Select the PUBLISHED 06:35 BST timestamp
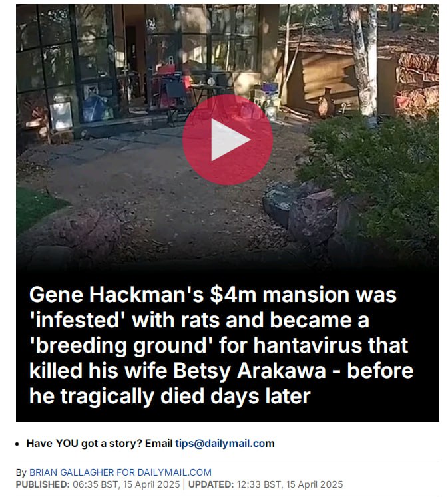448x497 pixels. point(98,484)
